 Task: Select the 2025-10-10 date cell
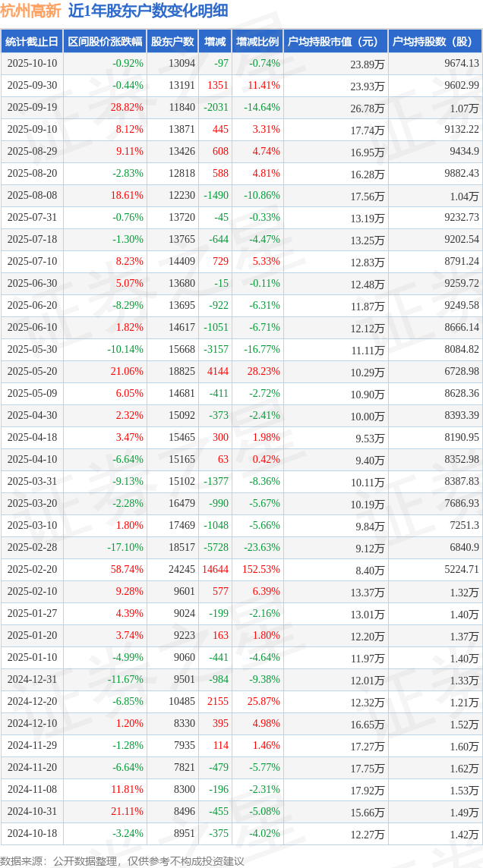coord(32,64)
